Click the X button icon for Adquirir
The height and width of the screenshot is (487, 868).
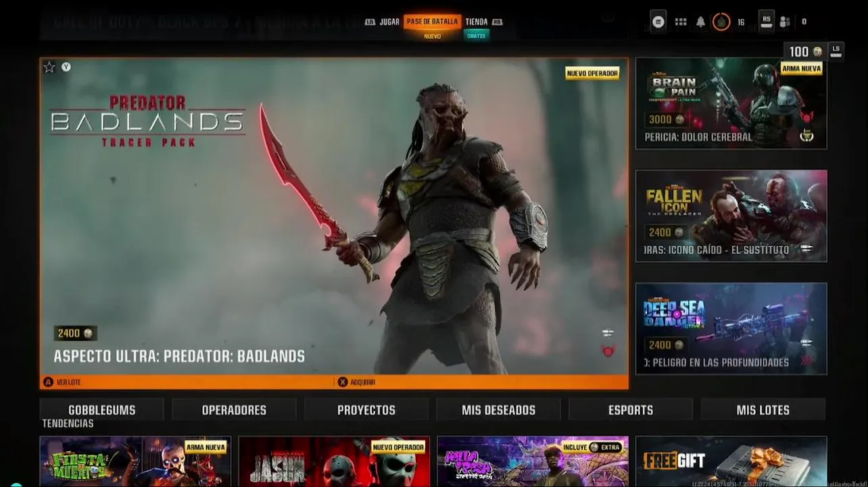tap(343, 382)
